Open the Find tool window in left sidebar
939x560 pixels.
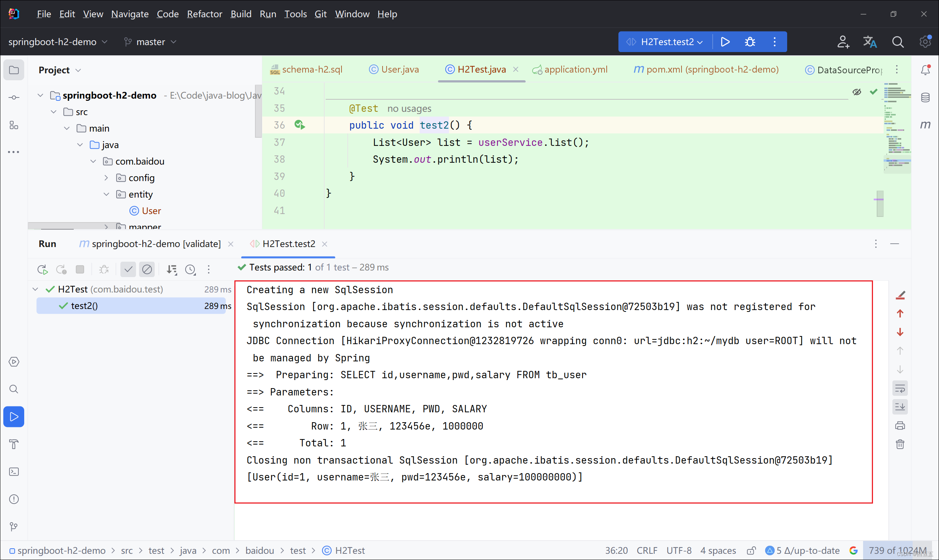click(x=14, y=389)
